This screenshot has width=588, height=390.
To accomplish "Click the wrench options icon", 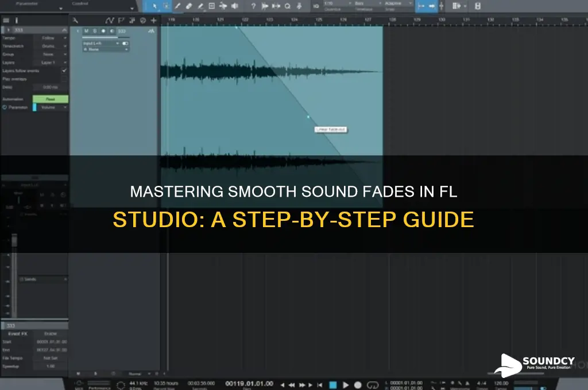I will 75,20.
